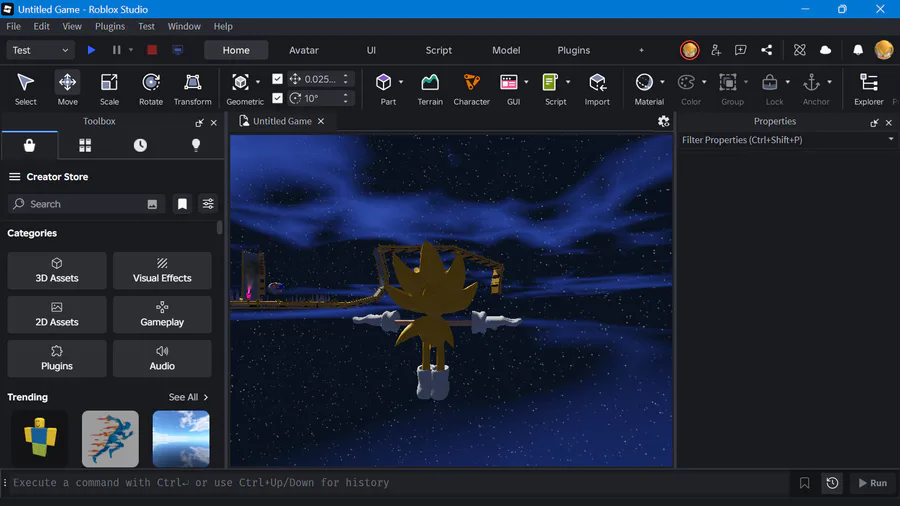Viewport: 900px width, 506px height.
Task: Stop the test with red square
Action: coord(152,50)
